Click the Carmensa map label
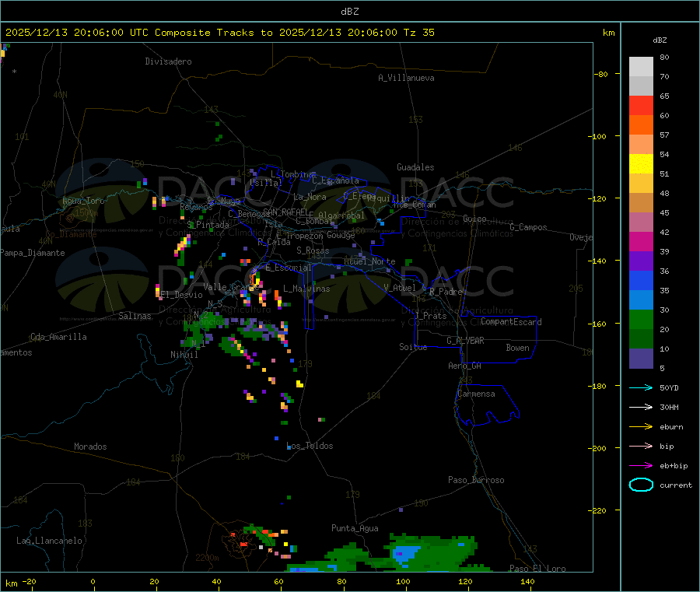Viewport: 700px width, 592px height. pyautogui.click(x=476, y=394)
